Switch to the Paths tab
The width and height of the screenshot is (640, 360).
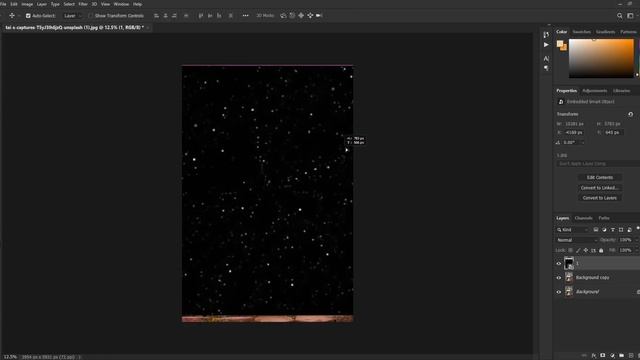click(604, 218)
